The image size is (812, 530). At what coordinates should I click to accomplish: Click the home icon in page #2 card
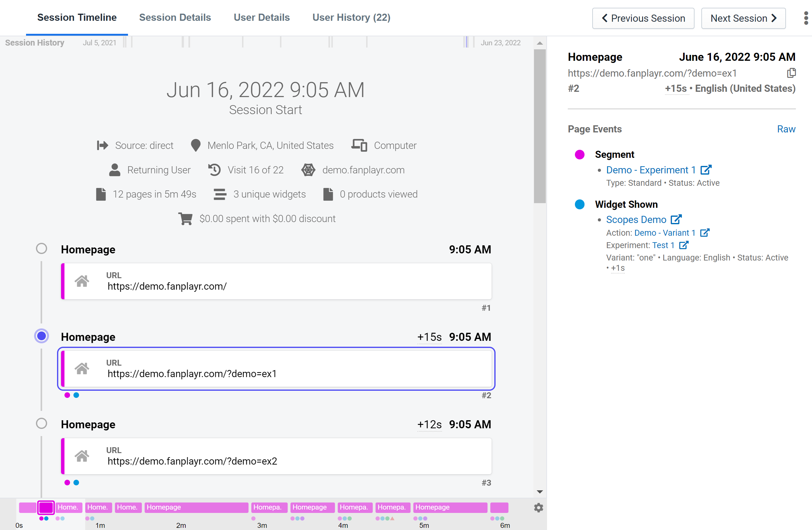pos(82,368)
